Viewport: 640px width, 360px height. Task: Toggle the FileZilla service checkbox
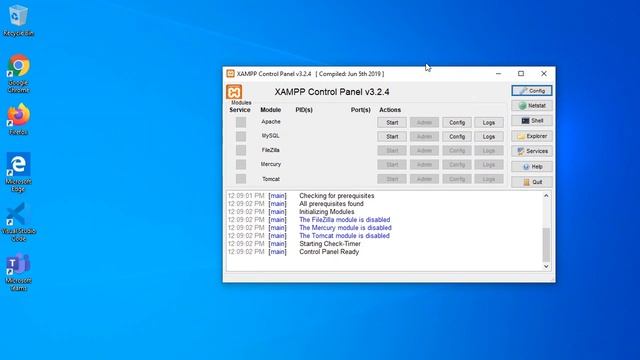241,150
